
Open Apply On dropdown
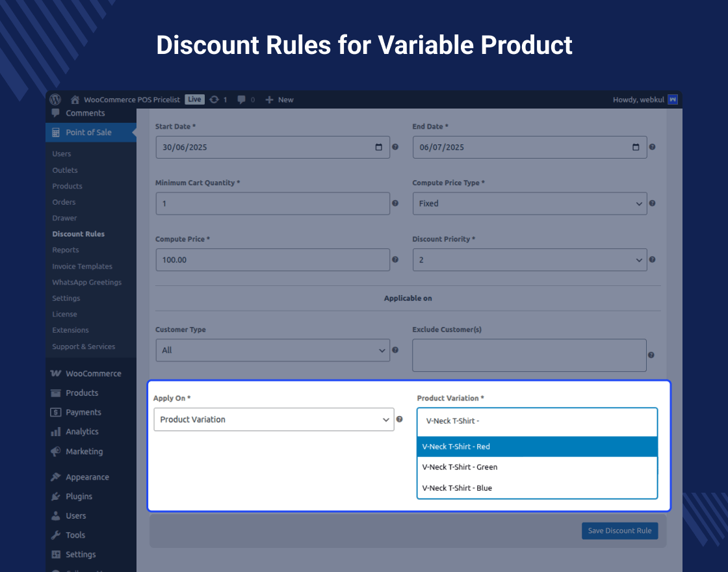tap(274, 419)
